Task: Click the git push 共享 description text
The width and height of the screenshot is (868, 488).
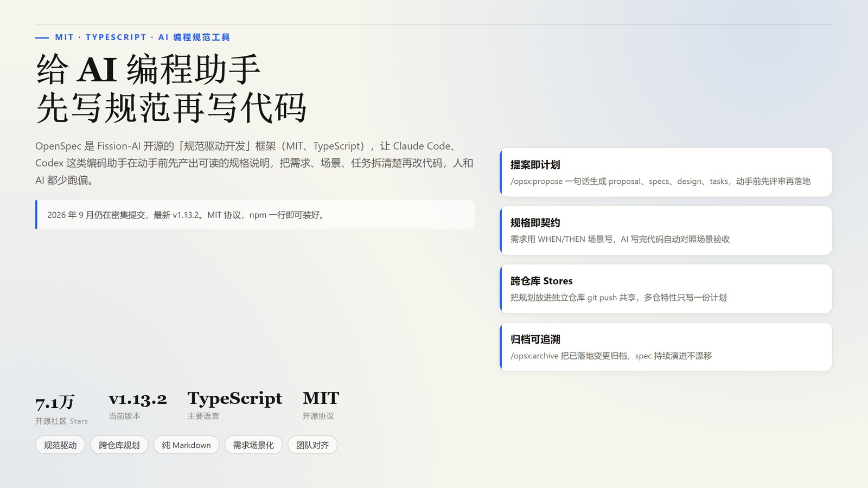Action: pos(618,298)
